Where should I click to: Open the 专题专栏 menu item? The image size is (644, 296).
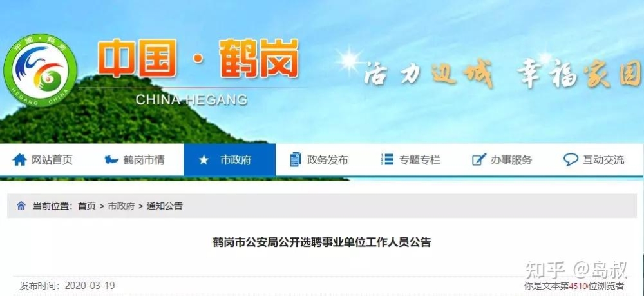411,160
